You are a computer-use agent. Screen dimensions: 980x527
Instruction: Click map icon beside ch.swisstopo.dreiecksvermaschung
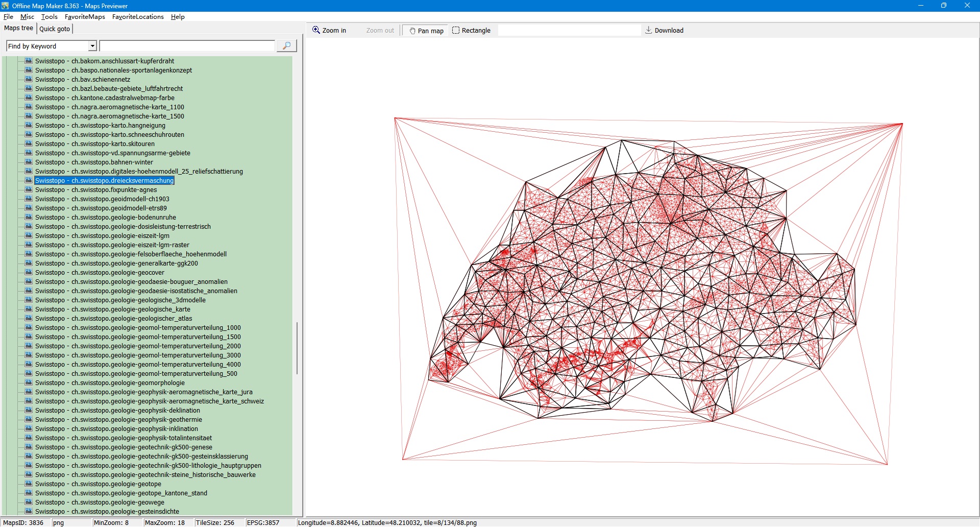coord(29,180)
